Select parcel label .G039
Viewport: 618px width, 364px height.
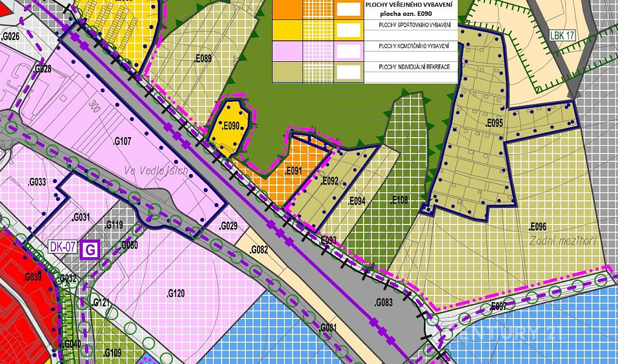coord(32,277)
